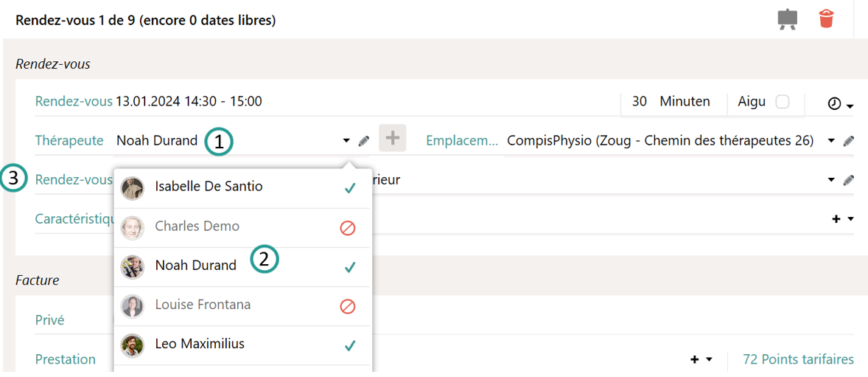The height and width of the screenshot is (377, 868).
Task: Click the Privé label under Facture
Action: tap(49, 320)
